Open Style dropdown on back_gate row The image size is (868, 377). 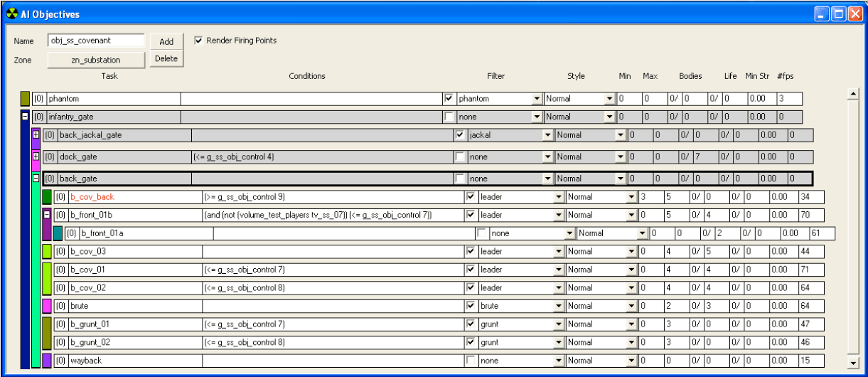(621, 179)
